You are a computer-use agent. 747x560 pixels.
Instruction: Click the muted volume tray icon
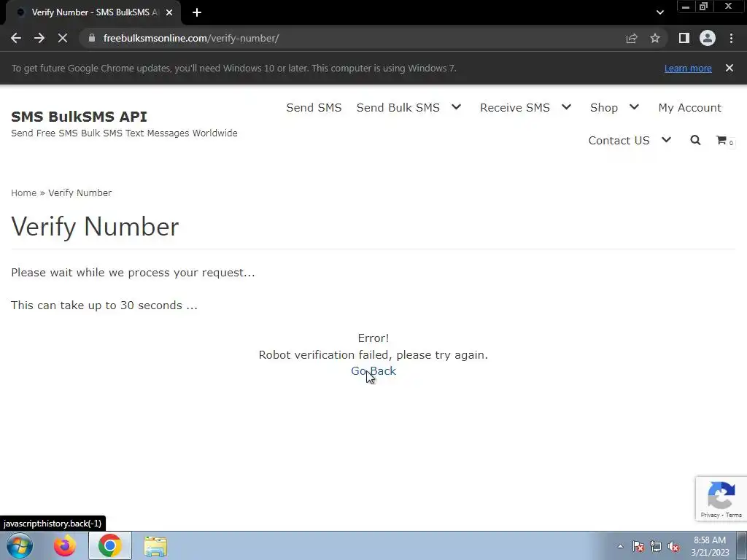click(673, 546)
